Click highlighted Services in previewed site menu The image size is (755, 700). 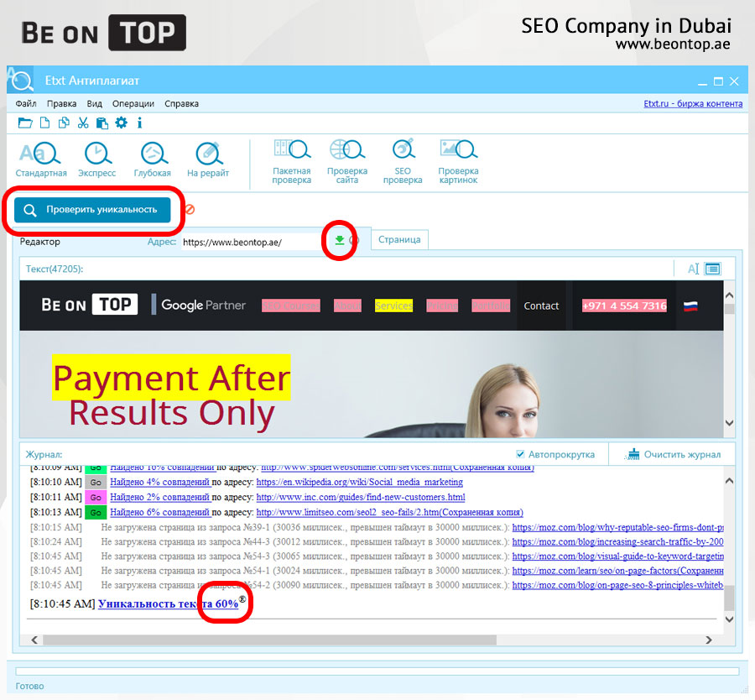(x=394, y=306)
